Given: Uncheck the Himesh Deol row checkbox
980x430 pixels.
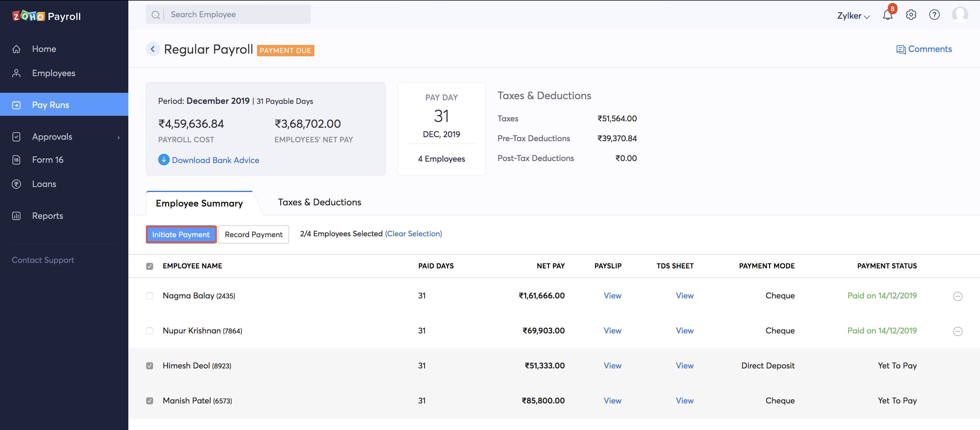Looking at the screenshot, I should [x=150, y=366].
